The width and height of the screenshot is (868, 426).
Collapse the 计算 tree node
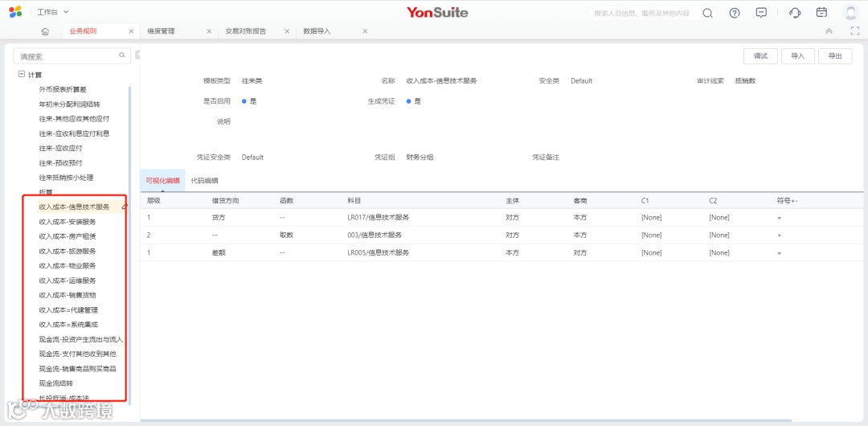point(22,74)
